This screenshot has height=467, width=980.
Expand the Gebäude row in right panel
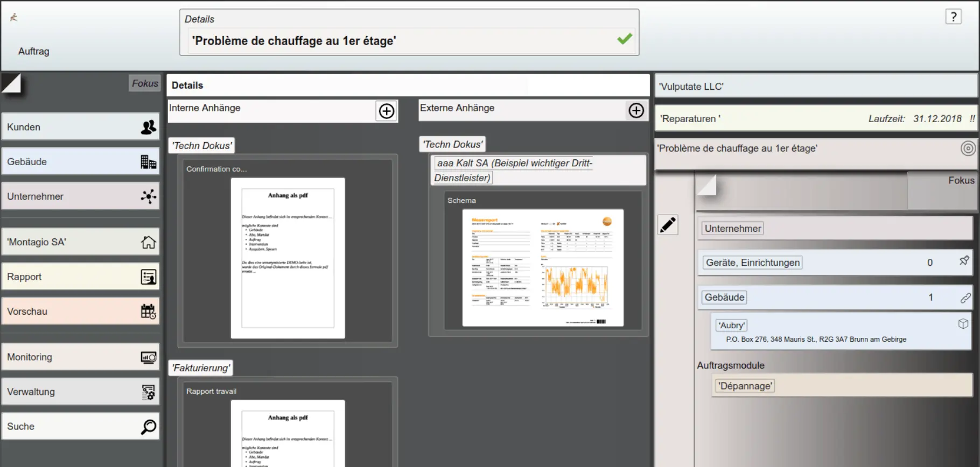point(835,298)
